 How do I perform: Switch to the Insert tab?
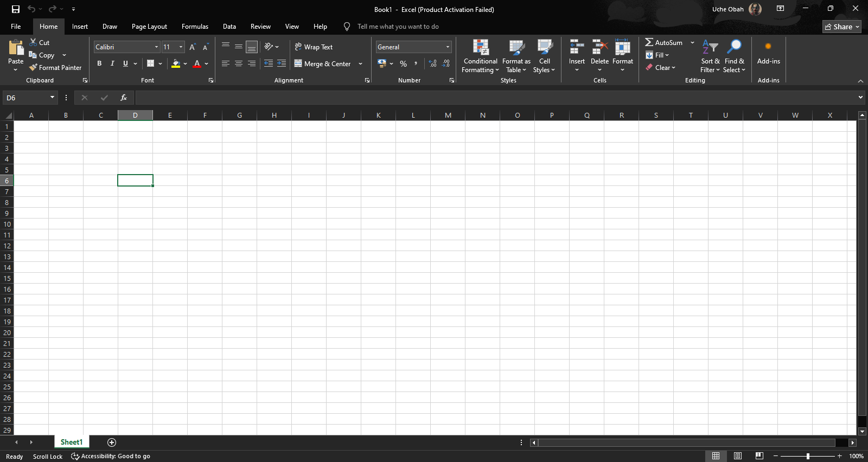click(80, 27)
